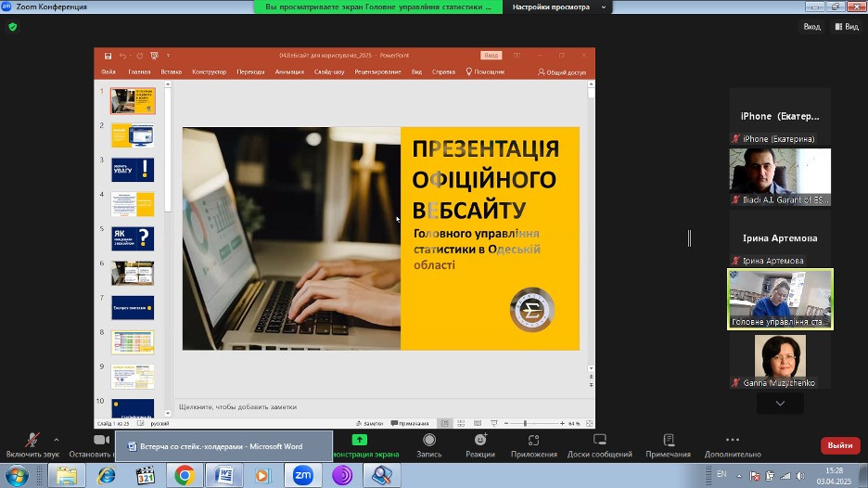This screenshot has height=488, width=868.
Task: Toggle Примечания comments in status bar
Action: (x=410, y=424)
